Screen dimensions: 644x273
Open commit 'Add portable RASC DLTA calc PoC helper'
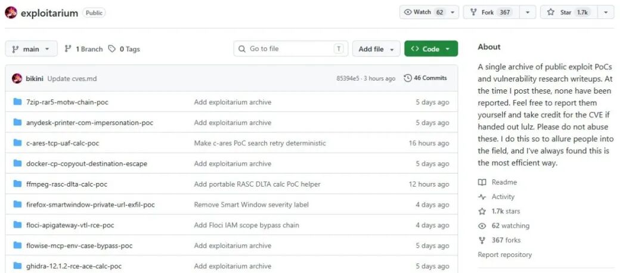point(257,184)
